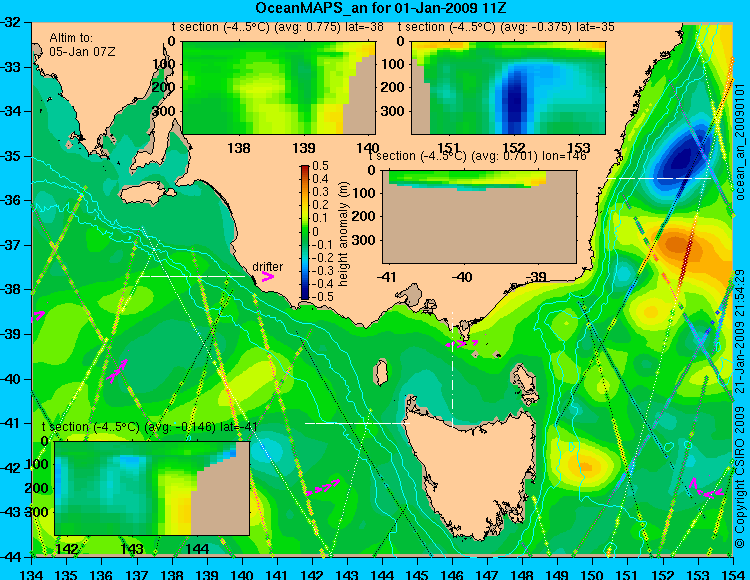750x580 pixels.
Task: Click the dark blue core in the lat=-35 inset
Action: pyautogui.click(x=514, y=103)
